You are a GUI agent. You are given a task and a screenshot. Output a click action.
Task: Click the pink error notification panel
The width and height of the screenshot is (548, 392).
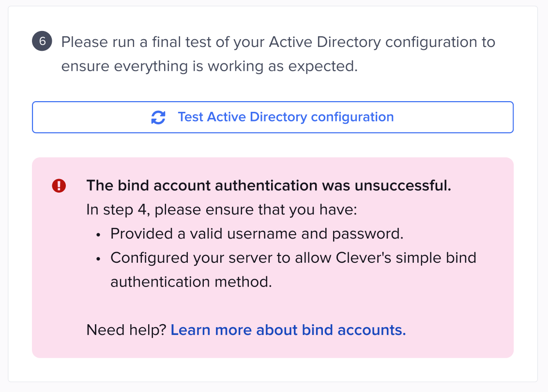(273, 256)
